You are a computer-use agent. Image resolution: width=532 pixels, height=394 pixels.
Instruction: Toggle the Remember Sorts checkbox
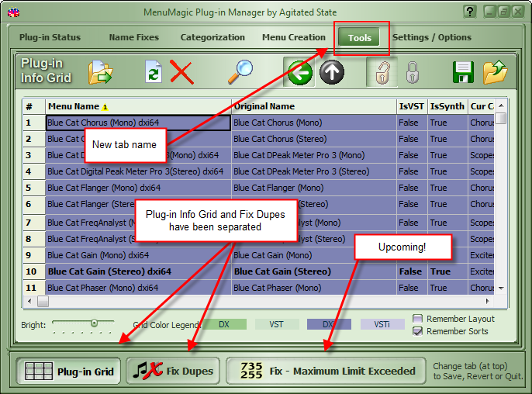pos(417,331)
